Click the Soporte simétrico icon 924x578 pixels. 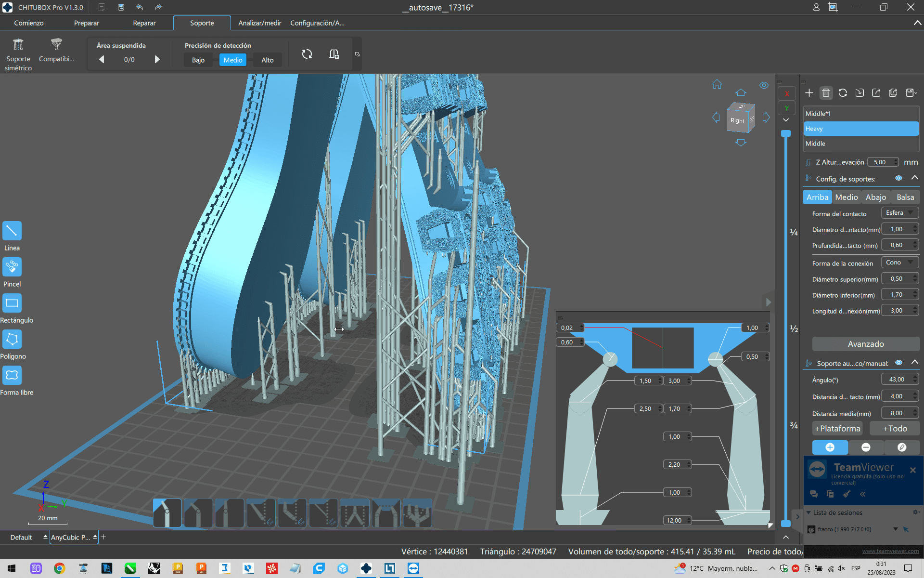pos(18,45)
